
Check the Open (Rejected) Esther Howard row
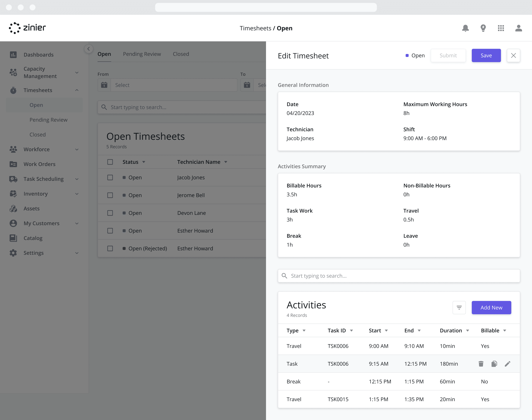tap(110, 248)
